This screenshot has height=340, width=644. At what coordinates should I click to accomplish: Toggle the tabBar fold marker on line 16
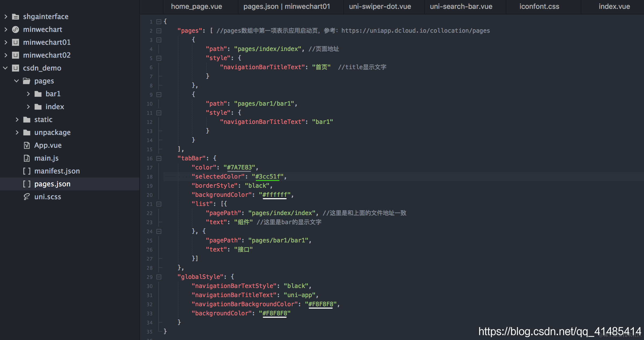[x=159, y=158]
